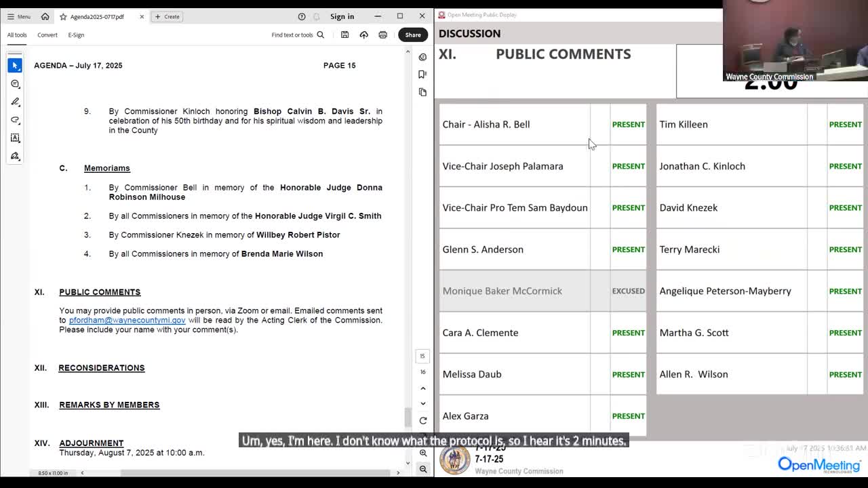Image resolution: width=868 pixels, height=488 pixels.
Task: Open the E-Sign tab
Action: coord(76,35)
